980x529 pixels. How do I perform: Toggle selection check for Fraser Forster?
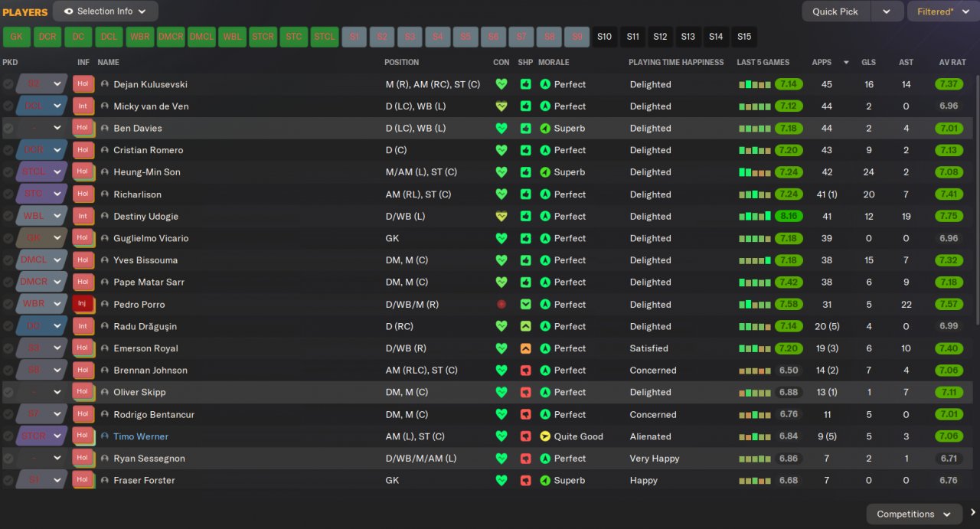pyautogui.click(x=8, y=481)
